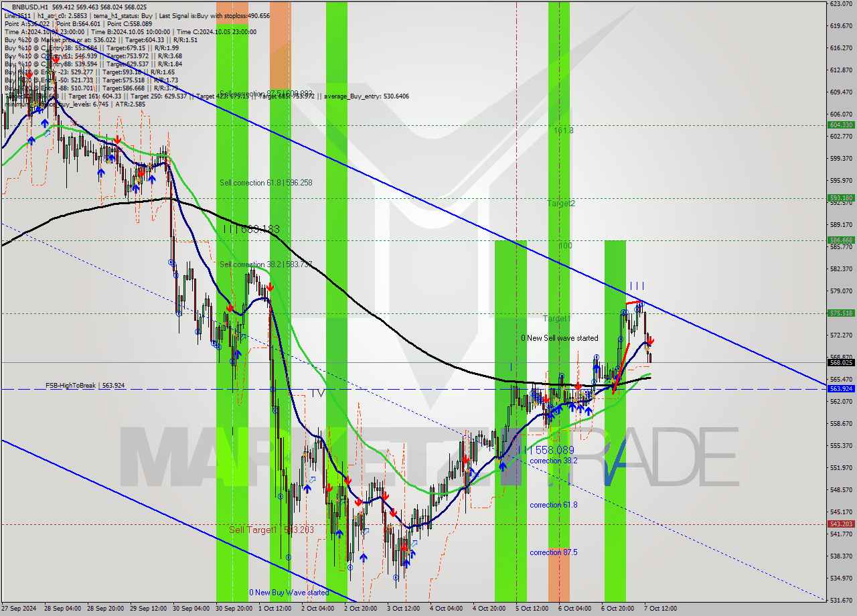Select the '| 558.089' price label
This screenshot has height=616, width=857.
click(x=552, y=450)
